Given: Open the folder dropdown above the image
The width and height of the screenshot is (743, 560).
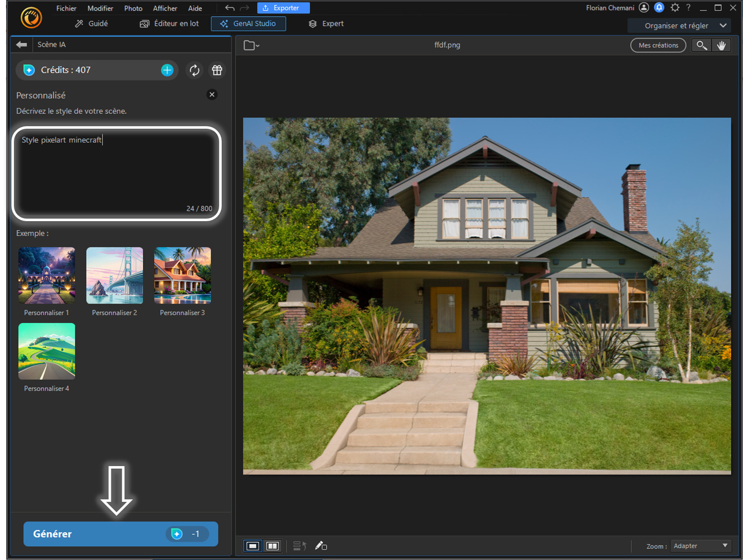Looking at the screenshot, I should click(251, 46).
